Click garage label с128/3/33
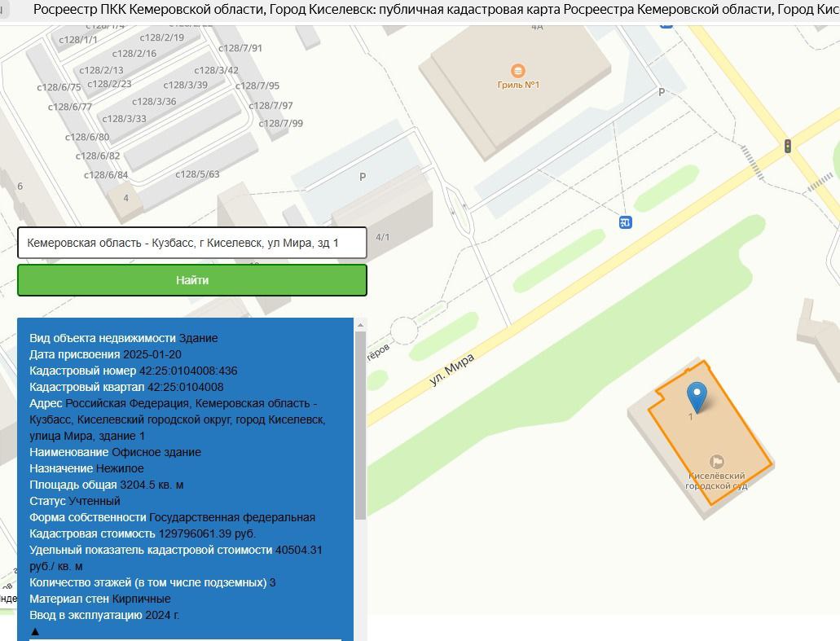The width and height of the screenshot is (840, 641). (125, 119)
